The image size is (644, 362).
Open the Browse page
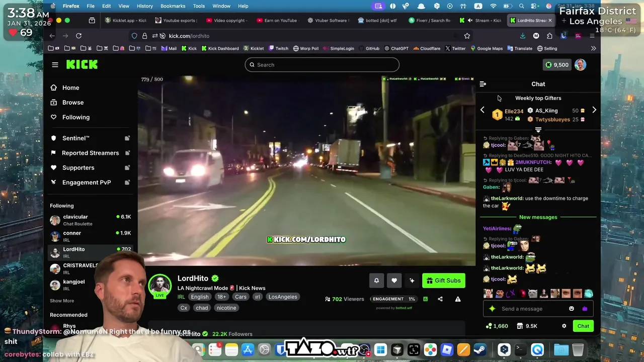(x=91, y=102)
